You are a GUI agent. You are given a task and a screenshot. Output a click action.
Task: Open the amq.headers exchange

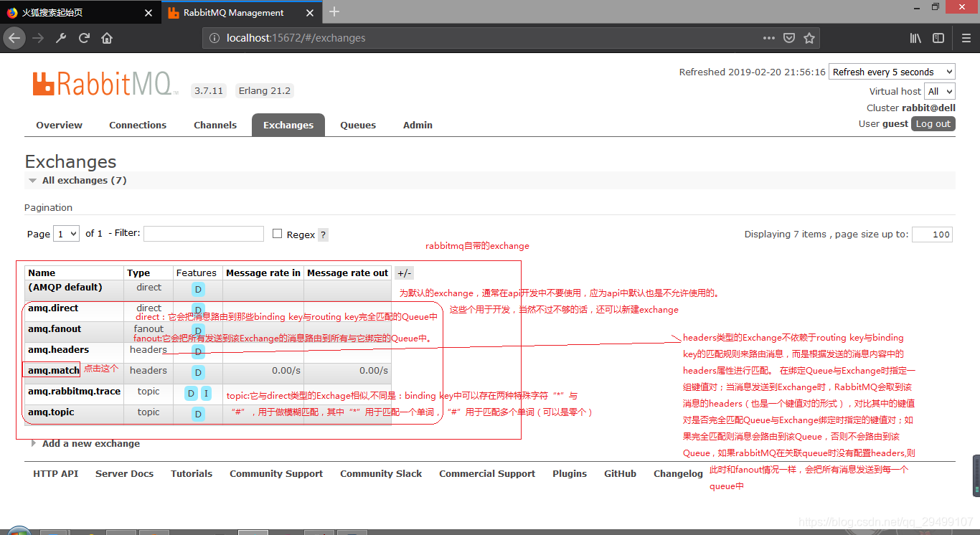[x=59, y=349]
